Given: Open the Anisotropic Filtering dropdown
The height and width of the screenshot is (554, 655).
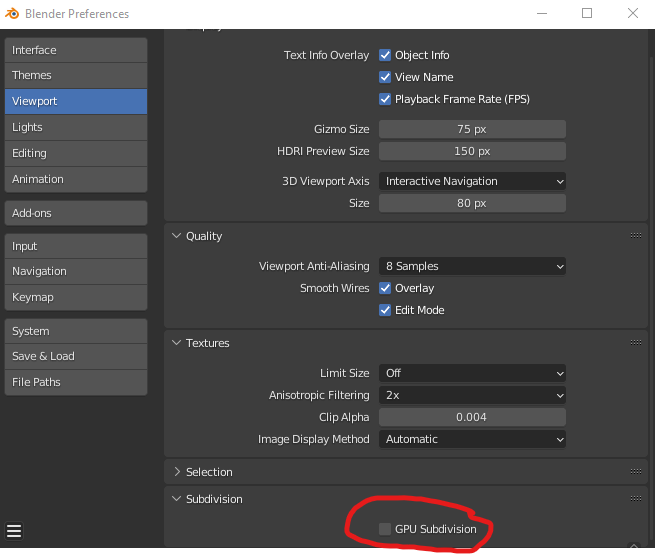Looking at the screenshot, I should click(x=471, y=395).
